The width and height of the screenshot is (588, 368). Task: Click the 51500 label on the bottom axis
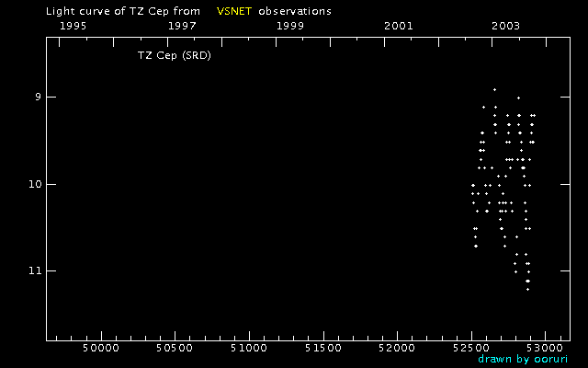323,349
